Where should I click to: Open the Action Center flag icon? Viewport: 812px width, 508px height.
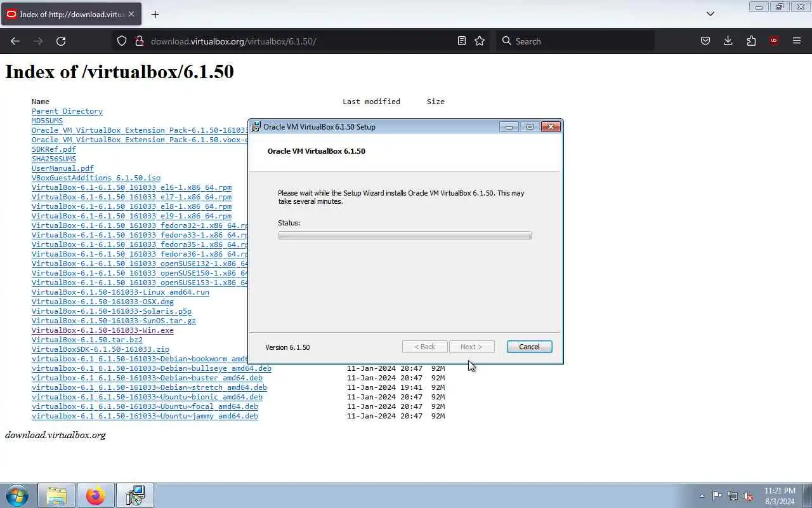point(717,496)
